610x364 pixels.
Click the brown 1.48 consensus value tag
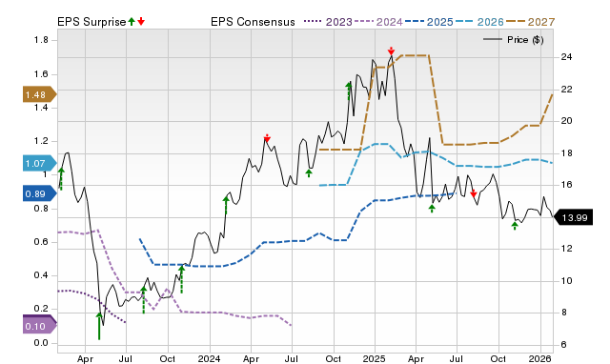coord(40,94)
